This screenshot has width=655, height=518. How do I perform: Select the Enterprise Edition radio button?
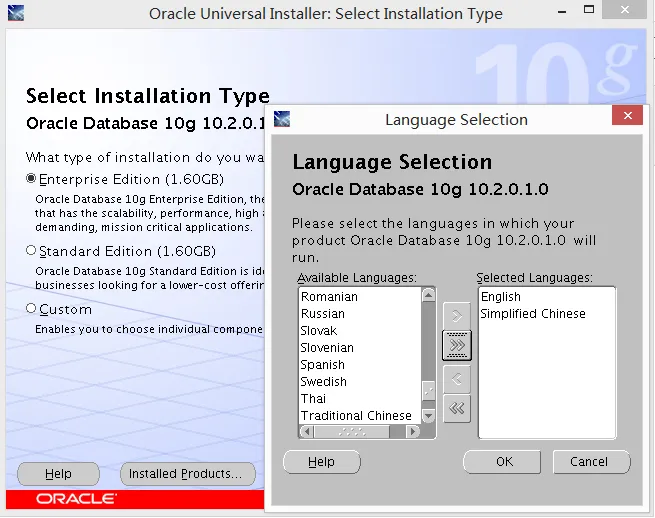tap(31, 178)
